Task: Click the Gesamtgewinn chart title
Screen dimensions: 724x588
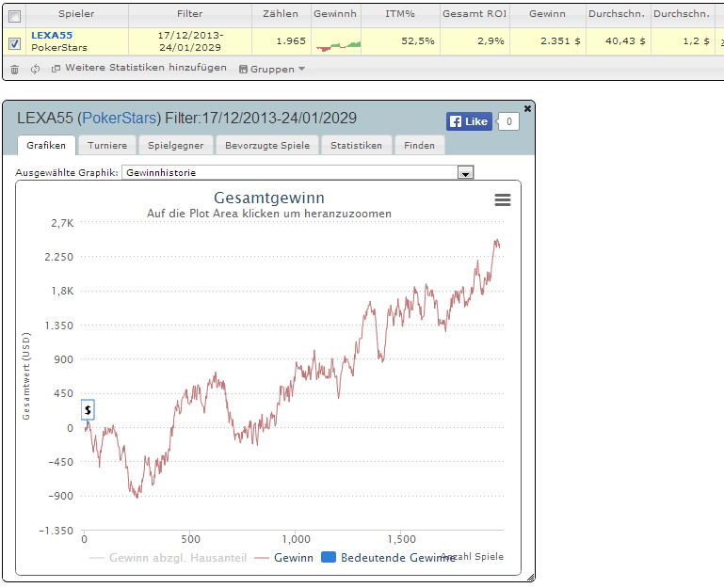Action: point(269,198)
